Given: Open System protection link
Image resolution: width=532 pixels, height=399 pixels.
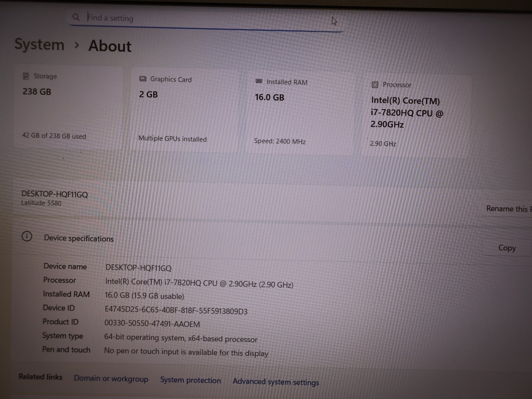Looking at the screenshot, I should point(191,380).
